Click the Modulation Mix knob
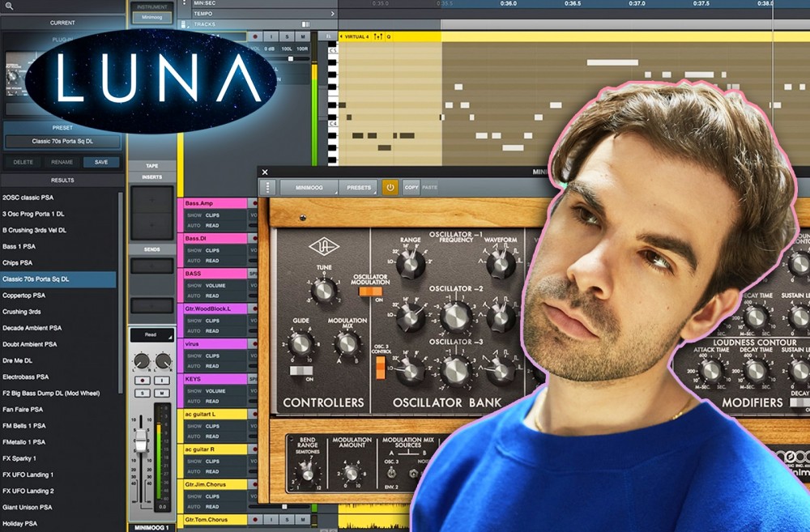Image resolution: width=810 pixels, height=532 pixels. click(347, 343)
